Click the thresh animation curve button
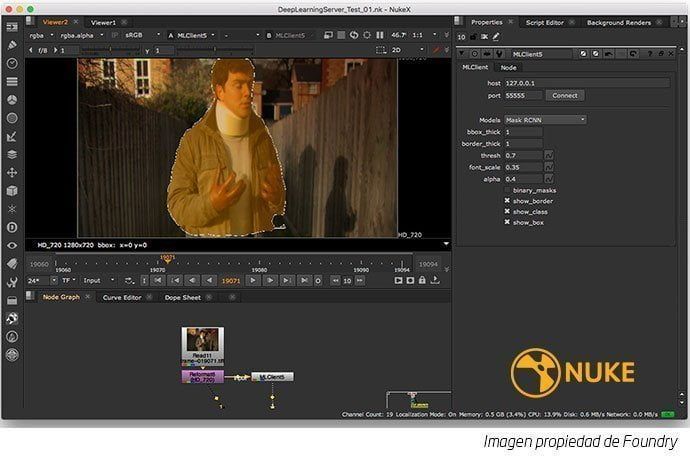Screen dimensions: 690x458 tap(548, 155)
